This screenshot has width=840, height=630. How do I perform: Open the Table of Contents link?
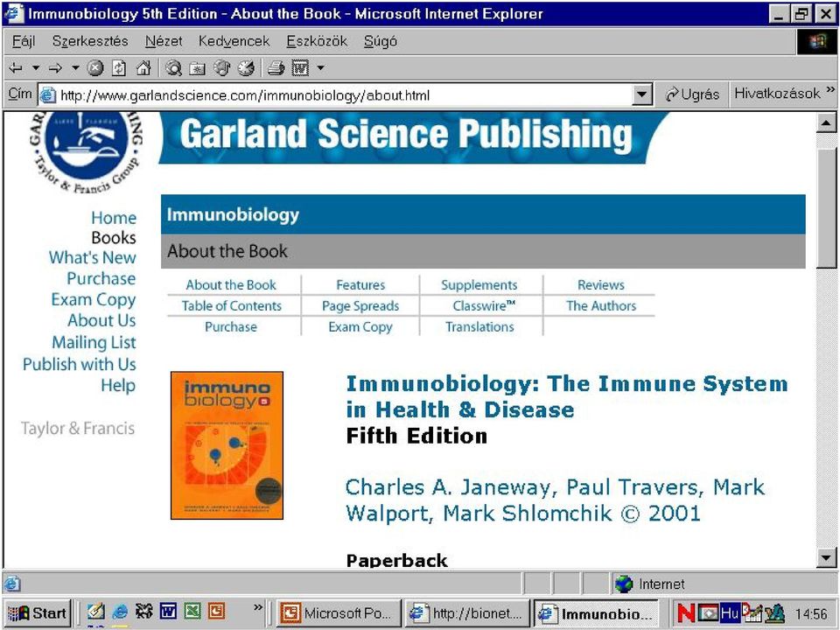click(231, 306)
